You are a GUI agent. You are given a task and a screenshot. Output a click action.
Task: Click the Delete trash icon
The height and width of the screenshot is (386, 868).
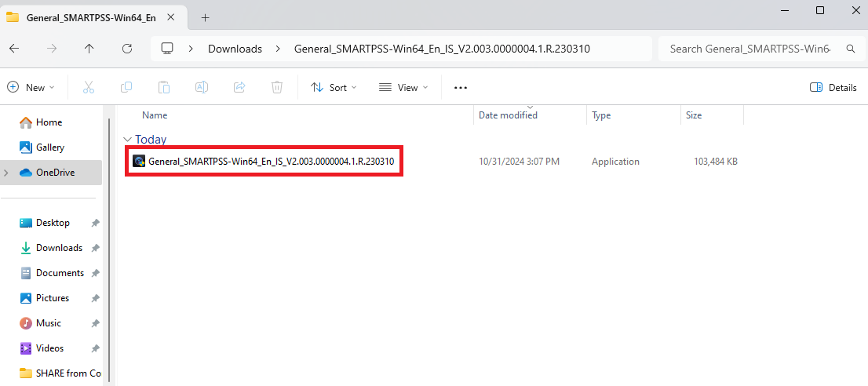(277, 87)
